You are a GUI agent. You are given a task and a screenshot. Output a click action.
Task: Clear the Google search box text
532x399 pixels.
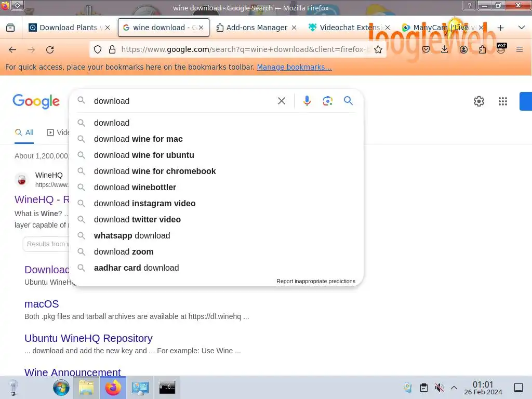point(281,101)
